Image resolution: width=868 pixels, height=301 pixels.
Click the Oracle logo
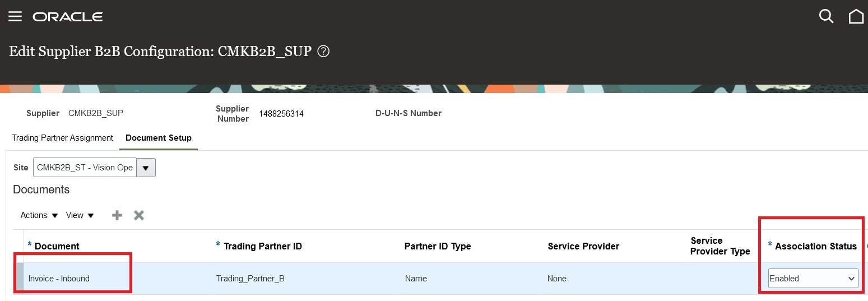68,17
